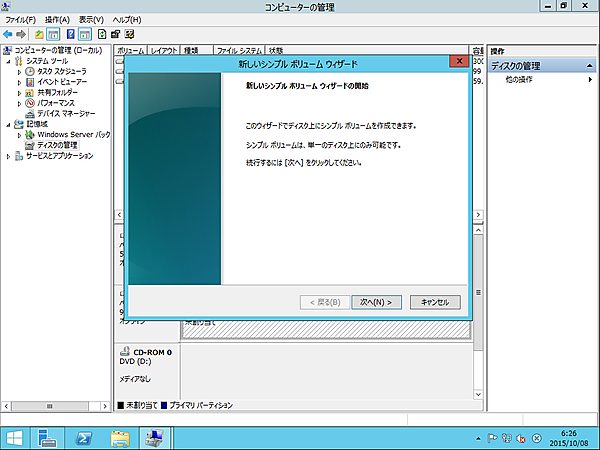Click the green Refresh toolbar icon
600x450 pixels.
point(102,34)
